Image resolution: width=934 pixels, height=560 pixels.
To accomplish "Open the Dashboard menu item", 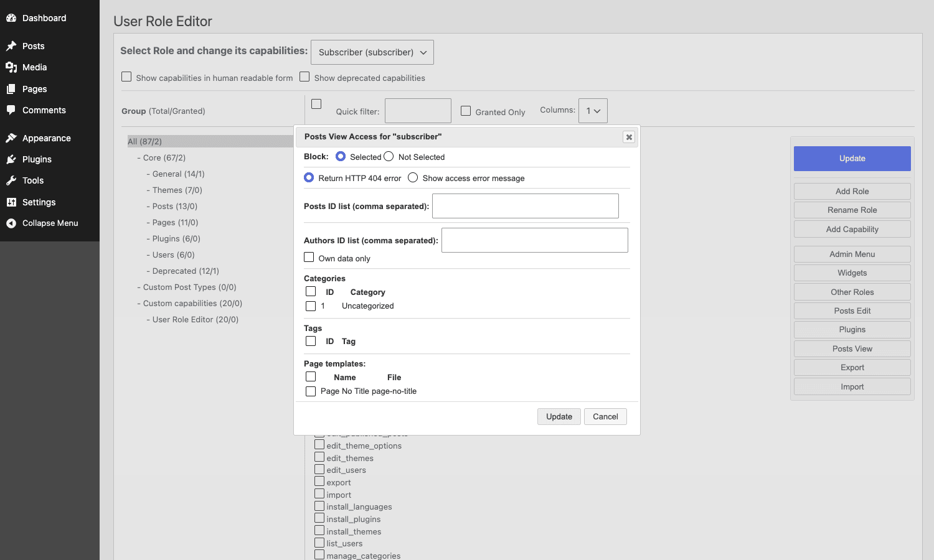I will [50, 18].
